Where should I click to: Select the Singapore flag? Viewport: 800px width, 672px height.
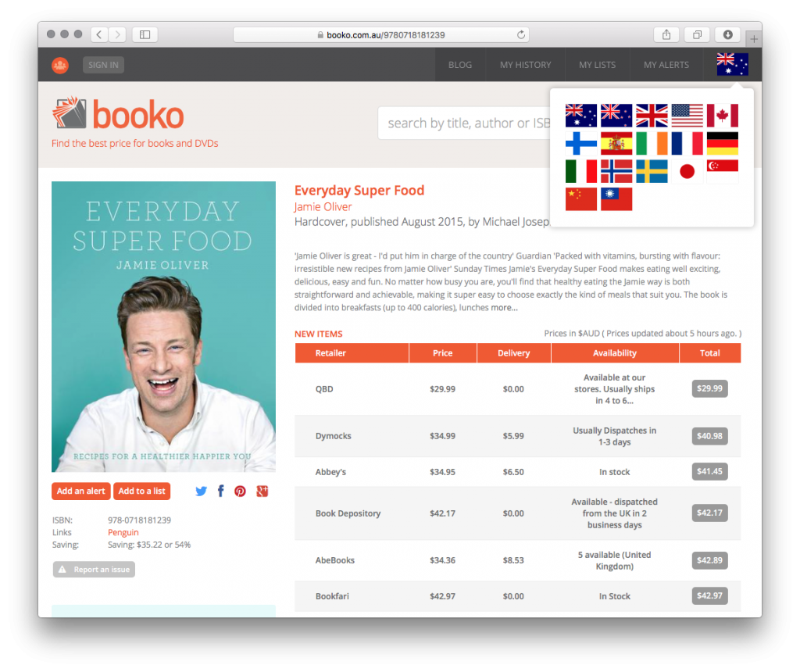pos(723,171)
